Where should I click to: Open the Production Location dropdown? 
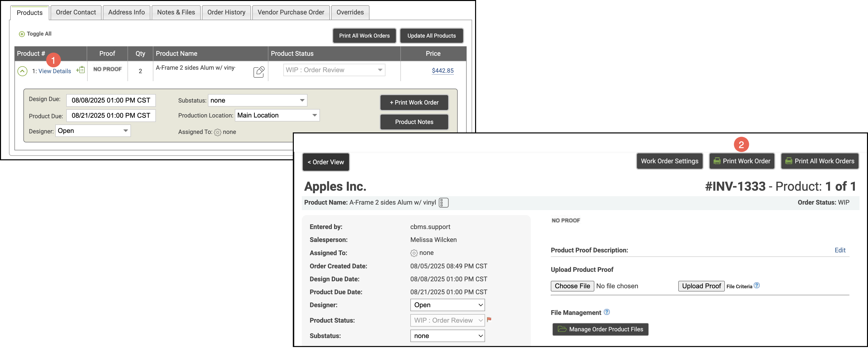[x=277, y=116]
